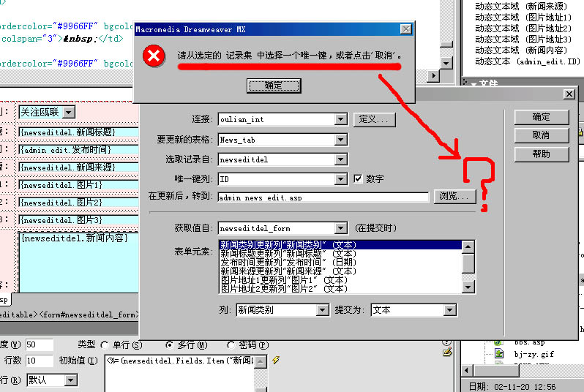Click the 在更新后,转到 path input field

coord(322,197)
